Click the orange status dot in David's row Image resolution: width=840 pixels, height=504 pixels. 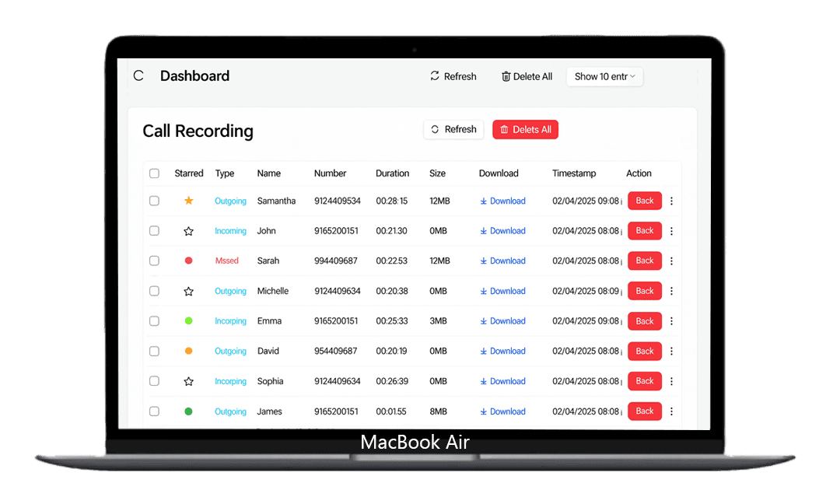(188, 351)
